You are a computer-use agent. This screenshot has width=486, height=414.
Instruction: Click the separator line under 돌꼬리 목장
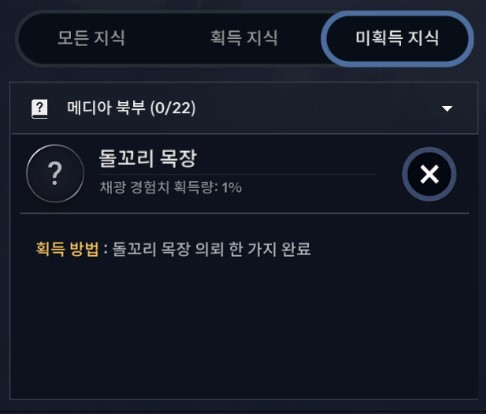pos(244,213)
